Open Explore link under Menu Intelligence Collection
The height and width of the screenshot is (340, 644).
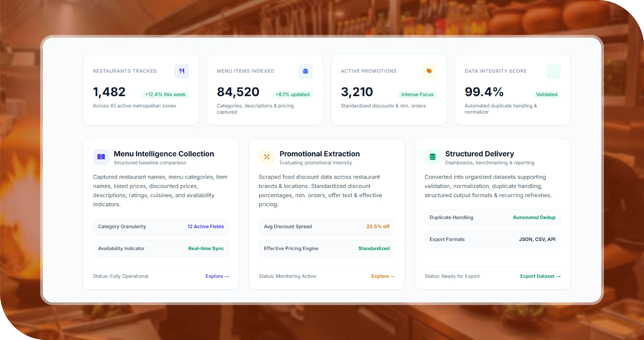pyautogui.click(x=217, y=276)
